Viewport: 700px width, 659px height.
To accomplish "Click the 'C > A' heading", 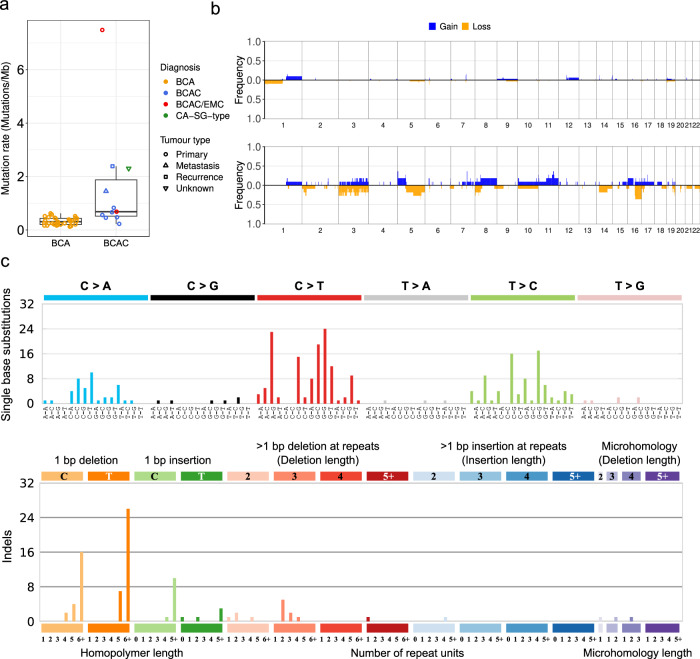I will click(96, 286).
